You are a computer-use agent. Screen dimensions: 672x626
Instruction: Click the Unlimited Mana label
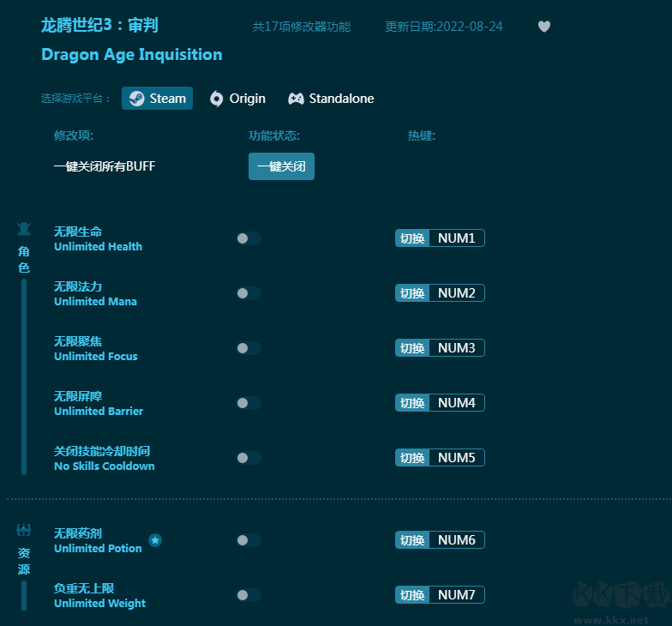(96, 302)
